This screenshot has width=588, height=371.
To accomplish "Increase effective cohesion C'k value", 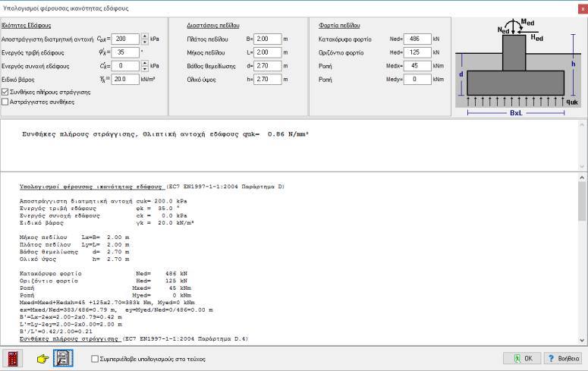I will click(145, 64).
